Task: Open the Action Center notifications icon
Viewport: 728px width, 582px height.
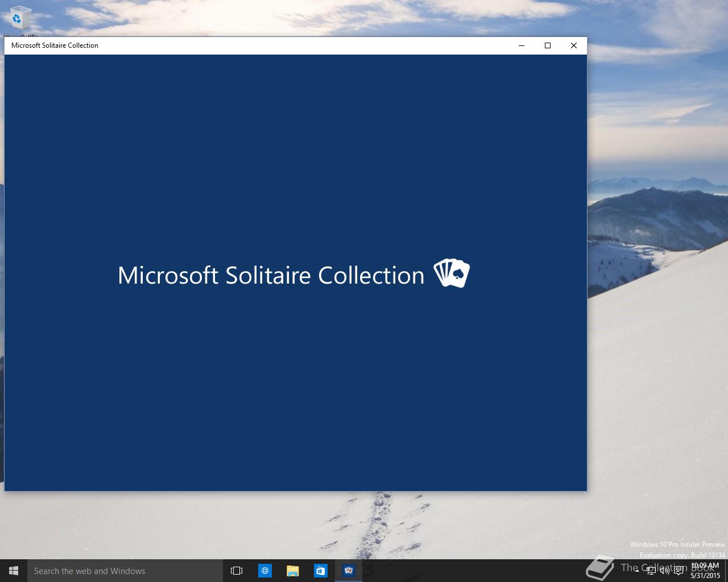Action: point(679,571)
